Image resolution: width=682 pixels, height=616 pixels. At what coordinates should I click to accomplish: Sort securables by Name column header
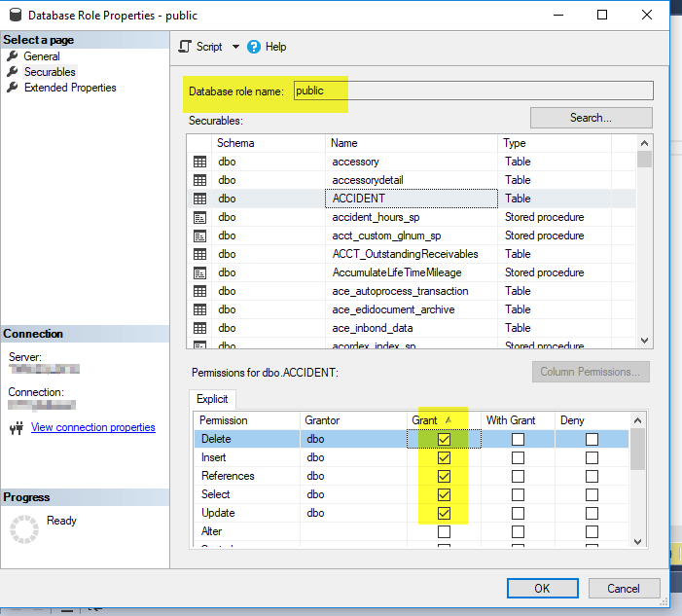point(411,143)
